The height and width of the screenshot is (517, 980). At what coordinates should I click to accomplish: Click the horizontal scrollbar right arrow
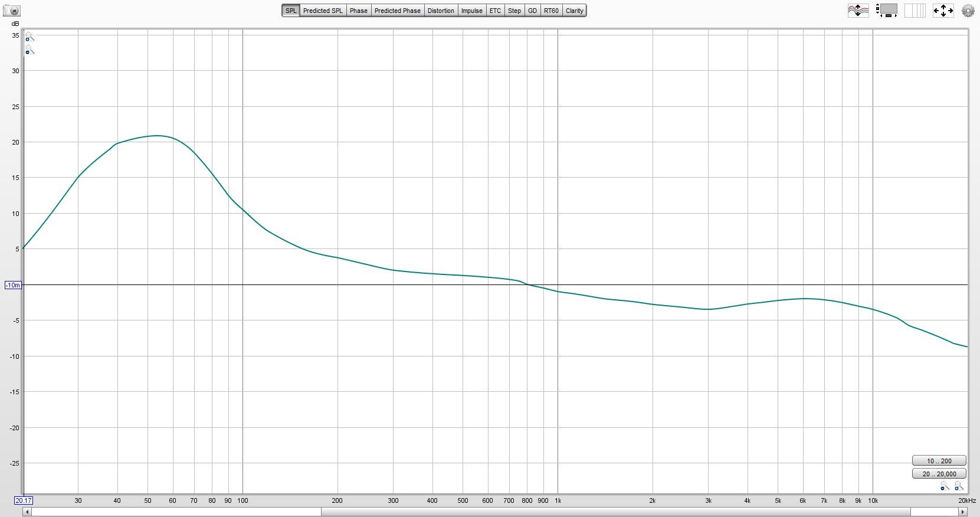click(963, 512)
